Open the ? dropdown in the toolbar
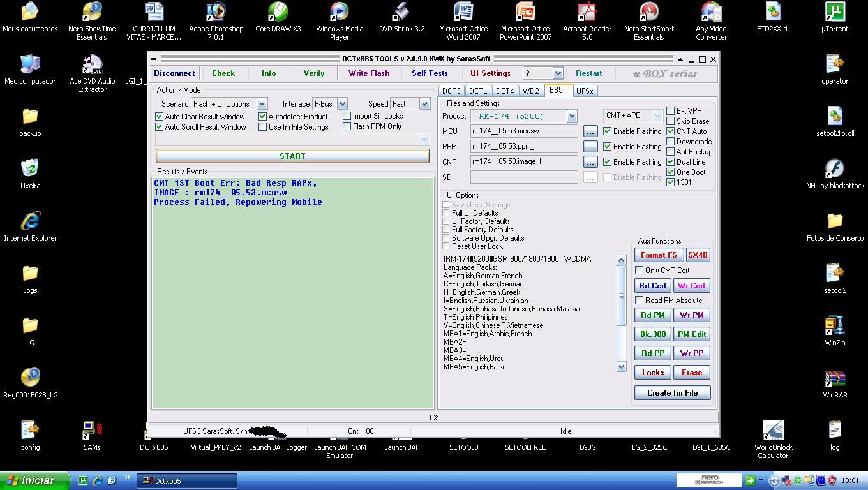Screen dimensions: 868x490 click(x=558, y=73)
